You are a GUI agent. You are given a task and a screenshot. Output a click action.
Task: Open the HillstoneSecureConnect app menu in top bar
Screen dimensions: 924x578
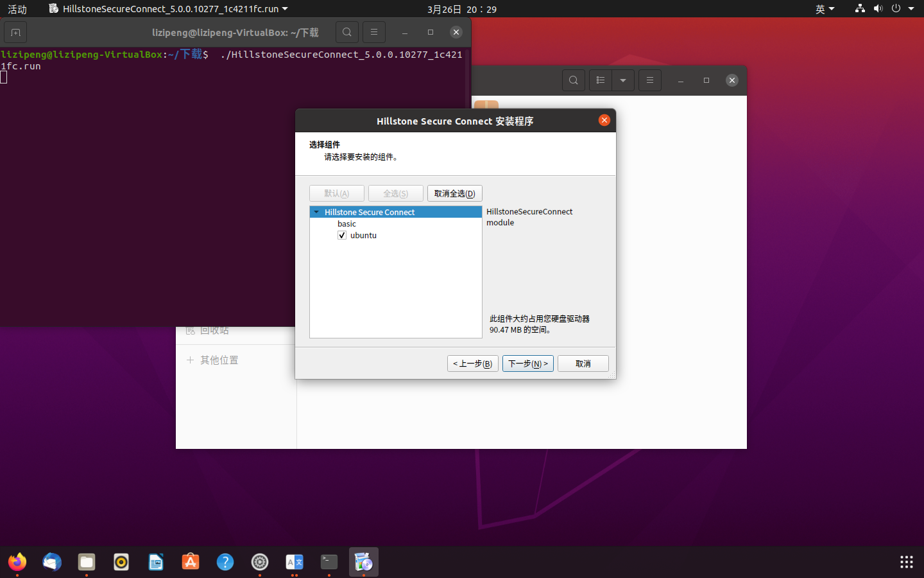click(x=168, y=9)
